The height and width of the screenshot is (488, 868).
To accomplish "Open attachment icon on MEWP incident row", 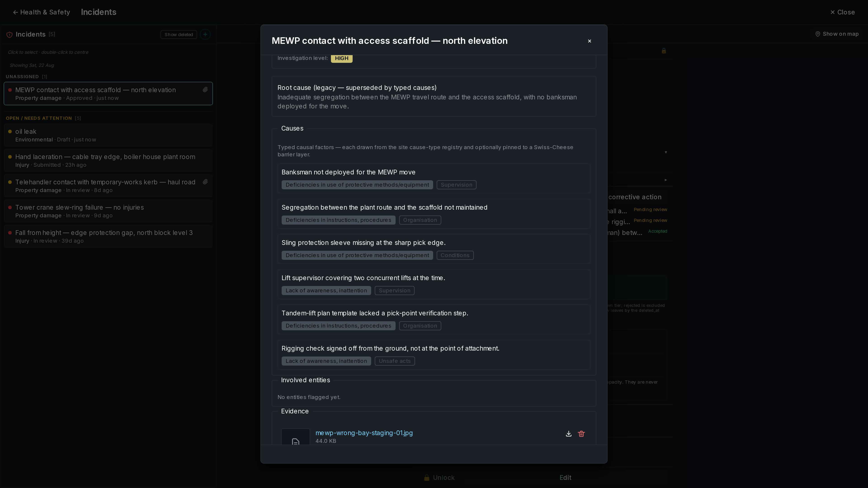I will pyautogui.click(x=205, y=90).
